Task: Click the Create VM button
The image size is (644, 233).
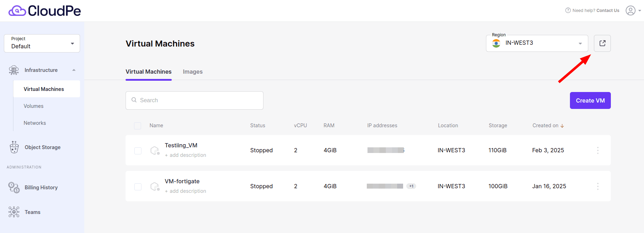Action: pyautogui.click(x=590, y=100)
